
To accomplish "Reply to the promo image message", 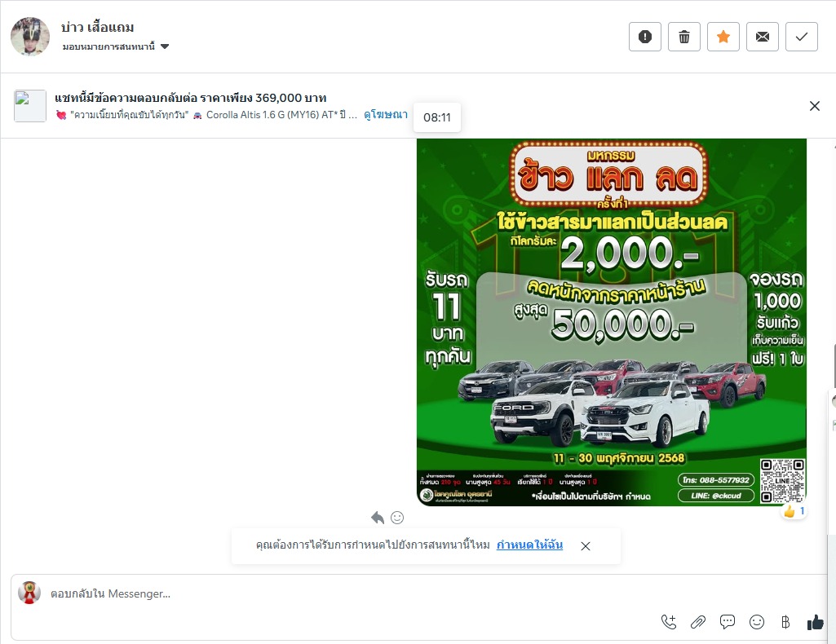I will pyautogui.click(x=378, y=517).
